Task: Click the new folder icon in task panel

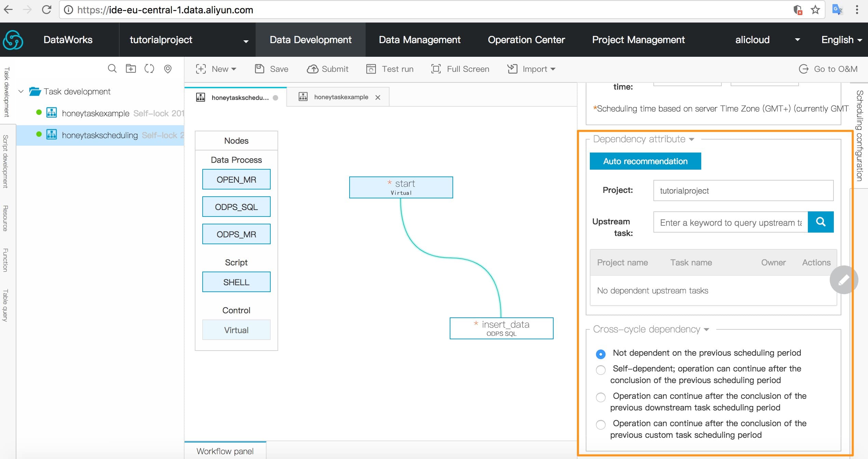Action: click(x=131, y=69)
